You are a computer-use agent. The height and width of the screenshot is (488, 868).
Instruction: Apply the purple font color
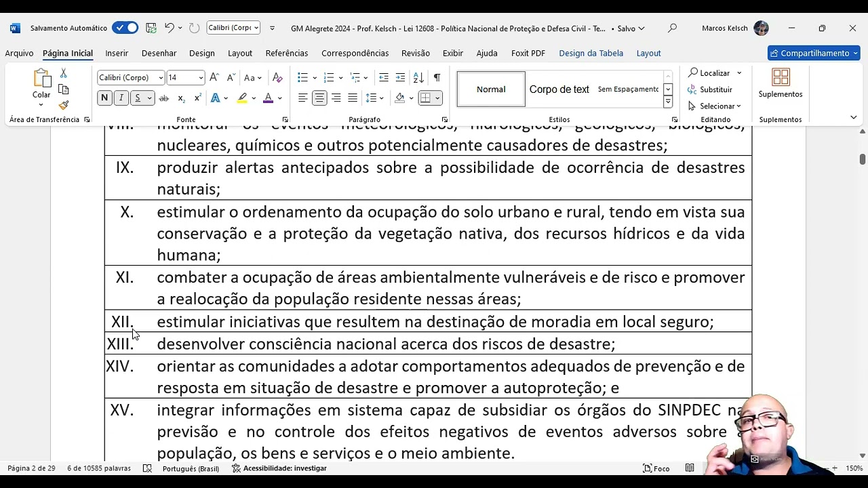pyautogui.click(x=268, y=98)
